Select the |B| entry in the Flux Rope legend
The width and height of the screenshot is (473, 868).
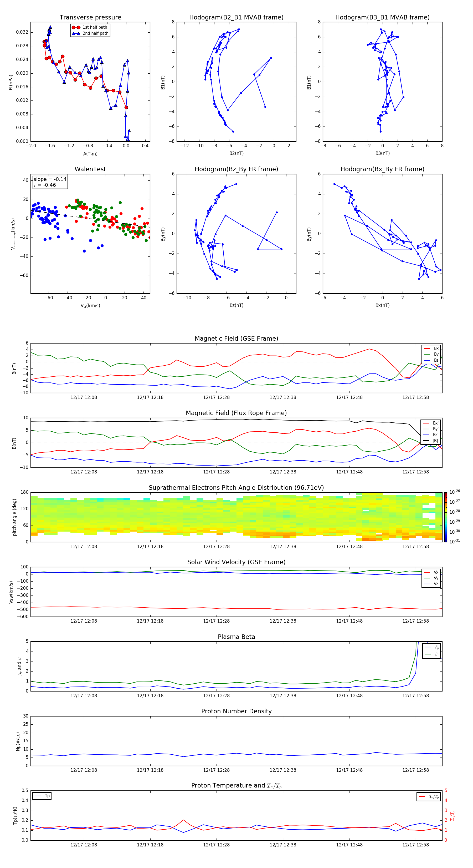coord(431,441)
